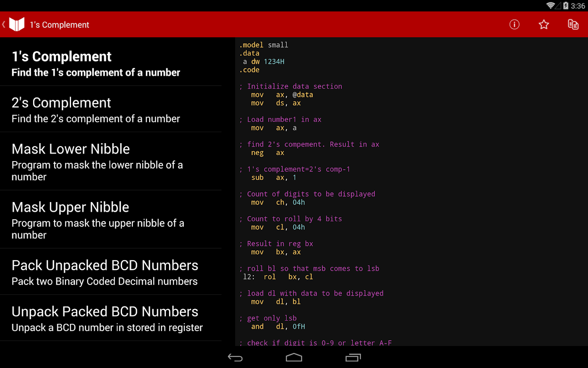Screen dimensions: 588x368
Task: Tap the ".model small" code line
Action: pos(264,45)
